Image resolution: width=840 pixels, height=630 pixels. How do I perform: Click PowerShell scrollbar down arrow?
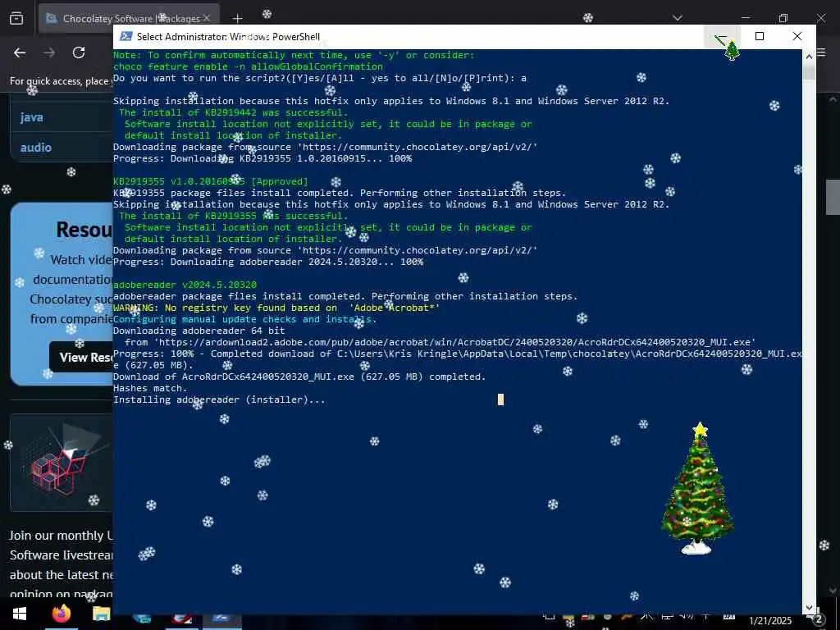pyautogui.click(x=809, y=608)
